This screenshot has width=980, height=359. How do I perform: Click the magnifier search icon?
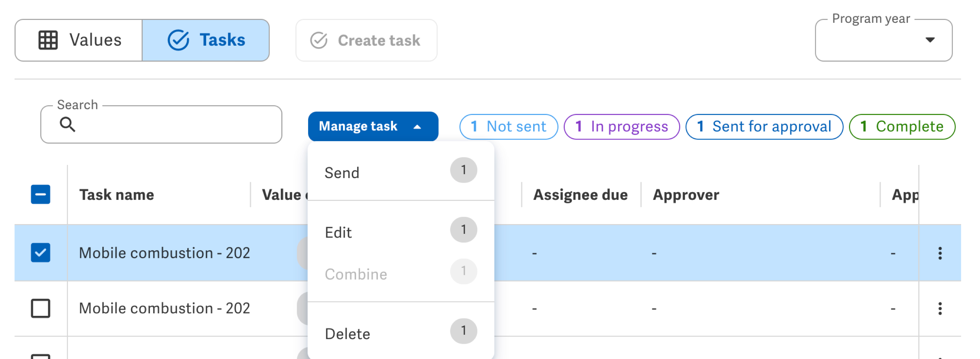point(68,124)
